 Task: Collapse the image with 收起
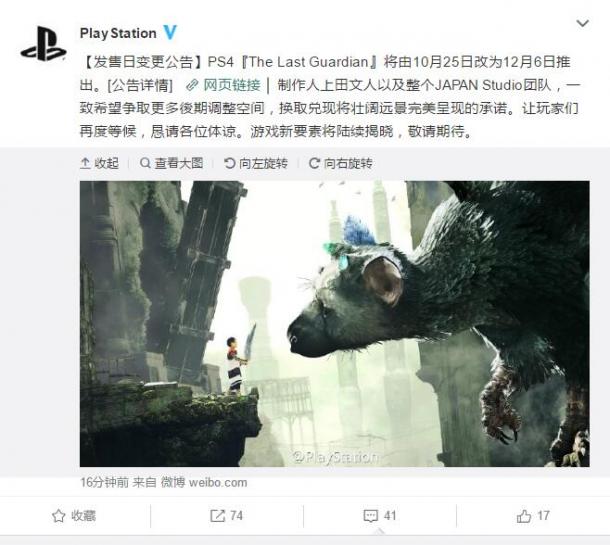pyautogui.click(x=99, y=163)
